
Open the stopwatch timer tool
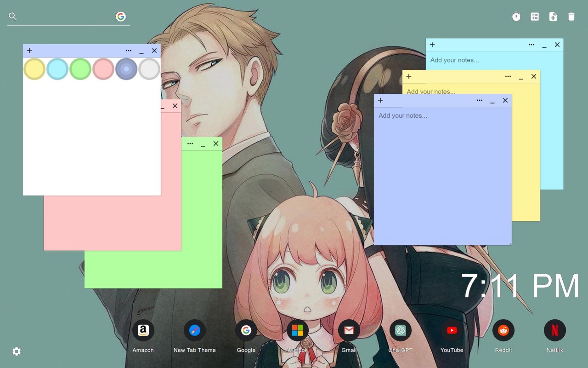point(516,17)
